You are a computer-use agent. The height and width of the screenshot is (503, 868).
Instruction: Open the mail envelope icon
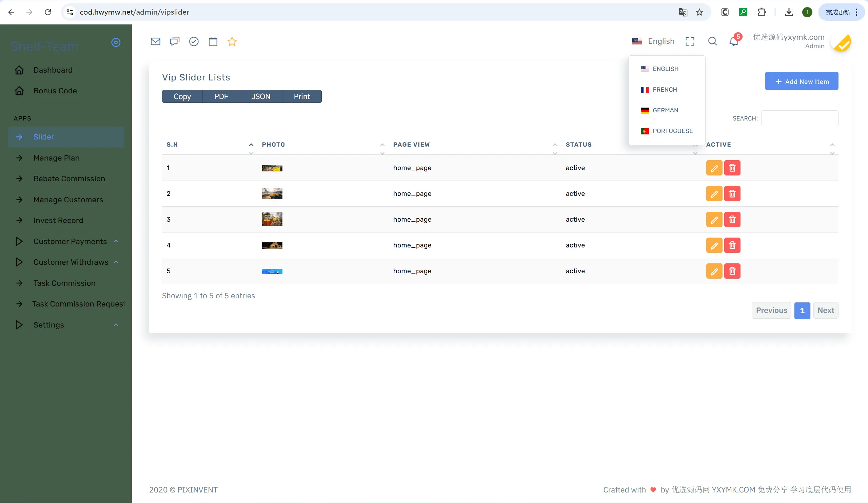[x=156, y=42]
